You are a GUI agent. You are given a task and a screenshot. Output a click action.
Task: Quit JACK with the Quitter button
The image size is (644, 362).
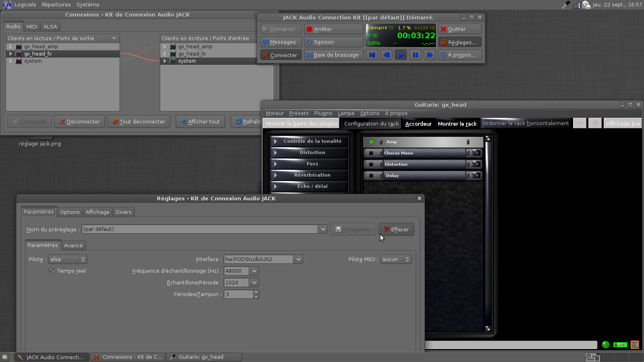pyautogui.click(x=460, y=29)
